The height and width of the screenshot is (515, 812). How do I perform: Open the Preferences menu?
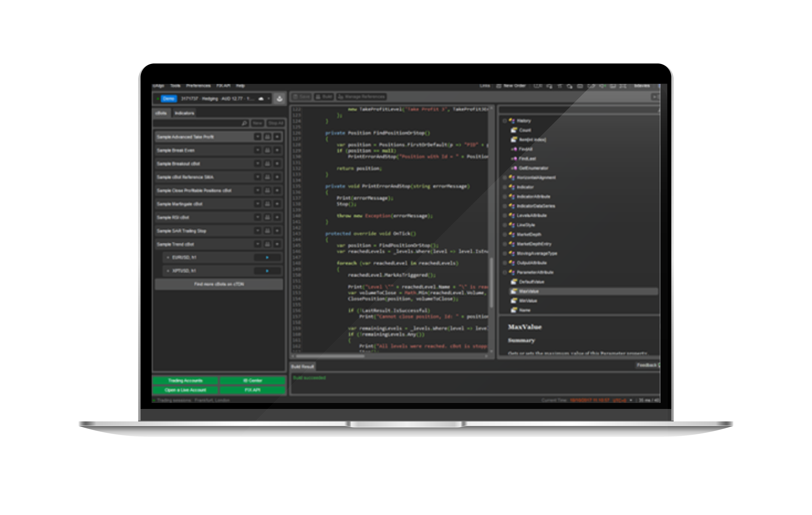(198, 86)
